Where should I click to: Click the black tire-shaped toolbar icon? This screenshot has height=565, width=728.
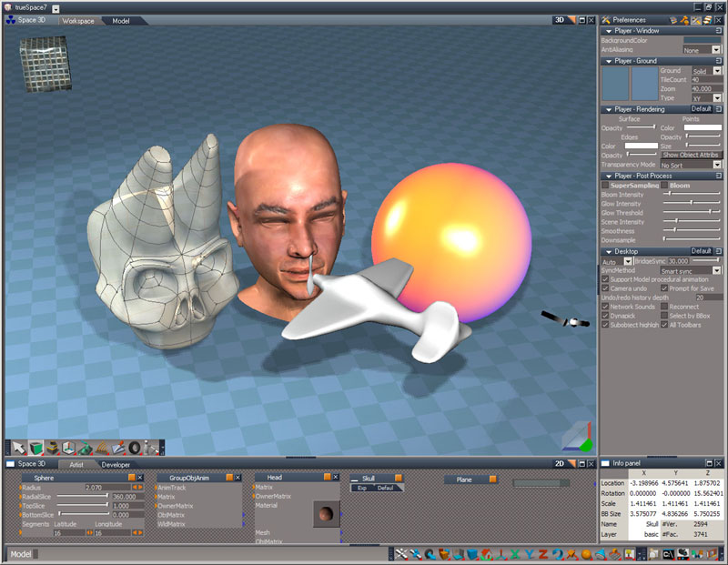coord(135,448)
